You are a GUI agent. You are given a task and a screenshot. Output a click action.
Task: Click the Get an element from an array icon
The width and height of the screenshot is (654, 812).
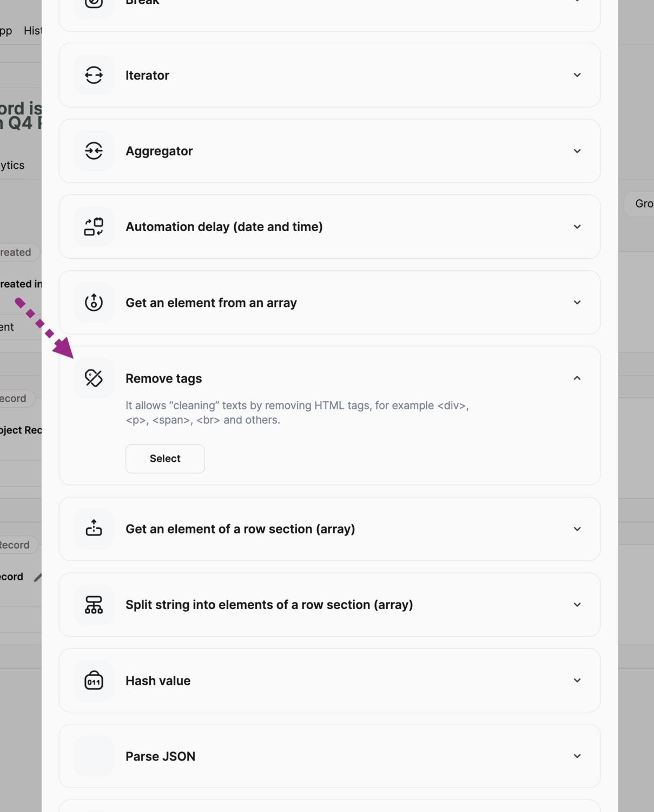click(93, 302)
